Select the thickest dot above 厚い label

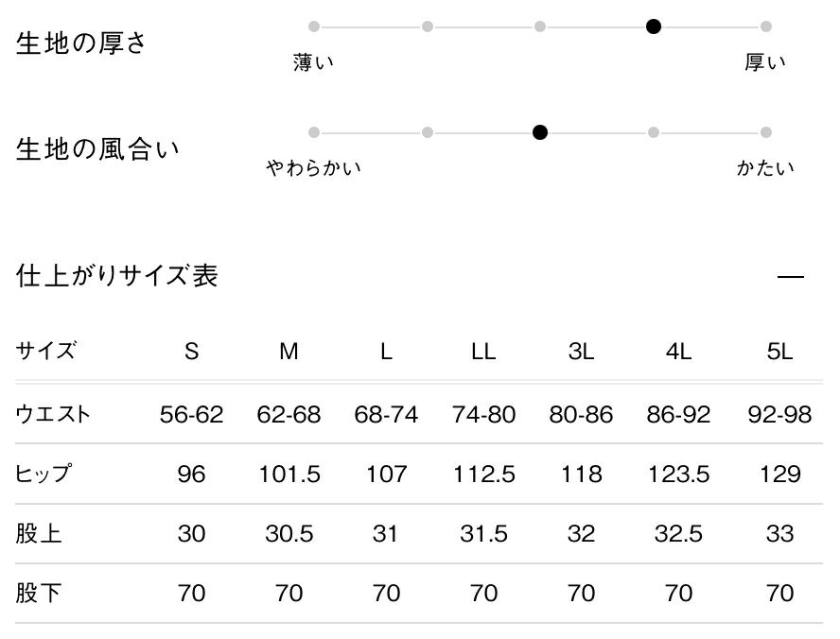(765, 26)
